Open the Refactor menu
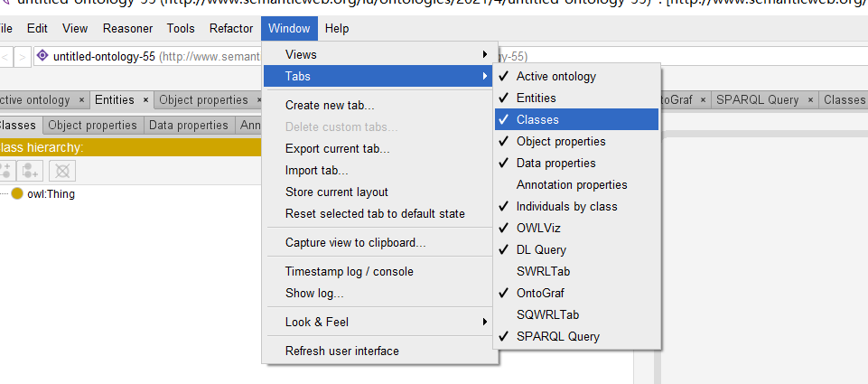Image resolution: width=868 pixels, height=384 pixels. pos(231,29)
